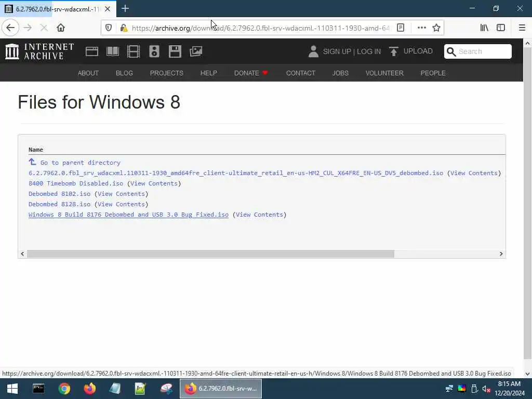View Contents of Debombed 8102.iso
This screenshot has height=399, width=532.
point(121,194)
